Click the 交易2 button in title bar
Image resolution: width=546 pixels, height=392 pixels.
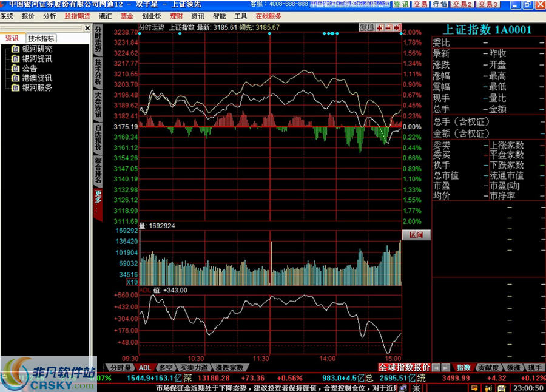462,4
